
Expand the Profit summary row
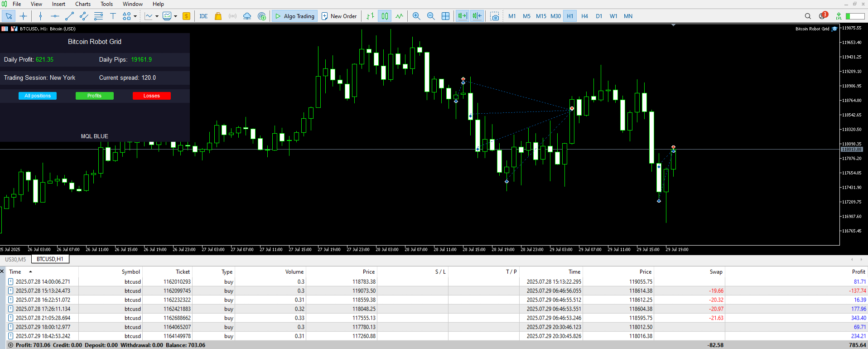coord(11,345)
